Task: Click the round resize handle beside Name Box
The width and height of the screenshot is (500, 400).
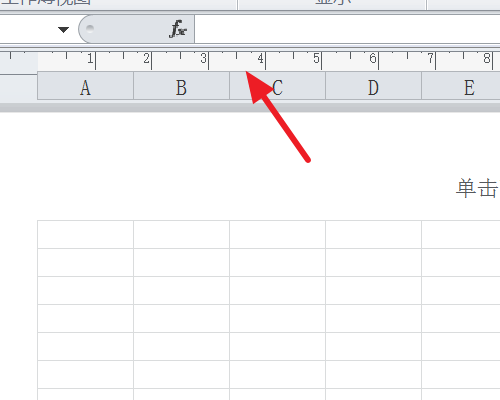Action: (90, 28)
